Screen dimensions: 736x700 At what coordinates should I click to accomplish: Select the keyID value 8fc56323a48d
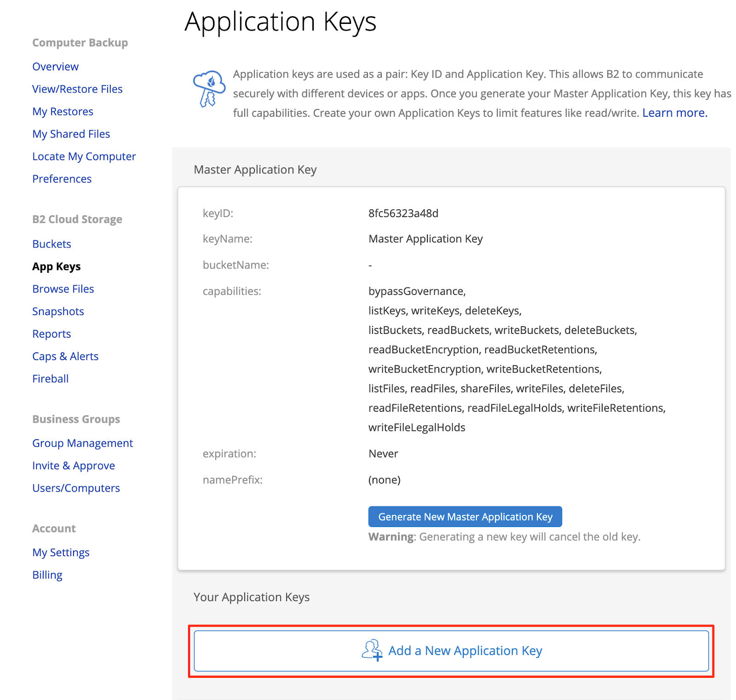[x=403, y=213]
